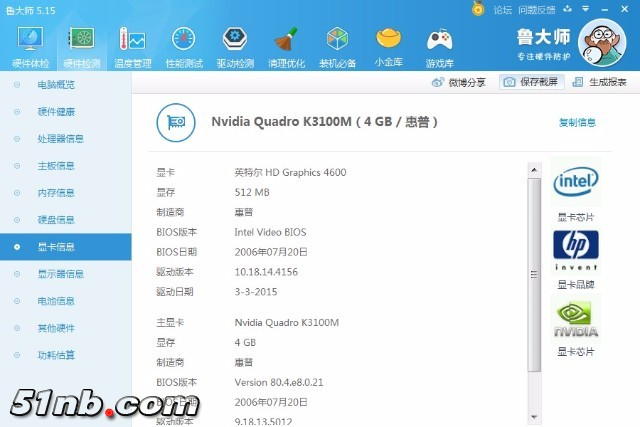Image resolution: width=640 pixels, height=427 pixels.
Task: Close the 鲁大师 window
Action: (x=624, y=9)
